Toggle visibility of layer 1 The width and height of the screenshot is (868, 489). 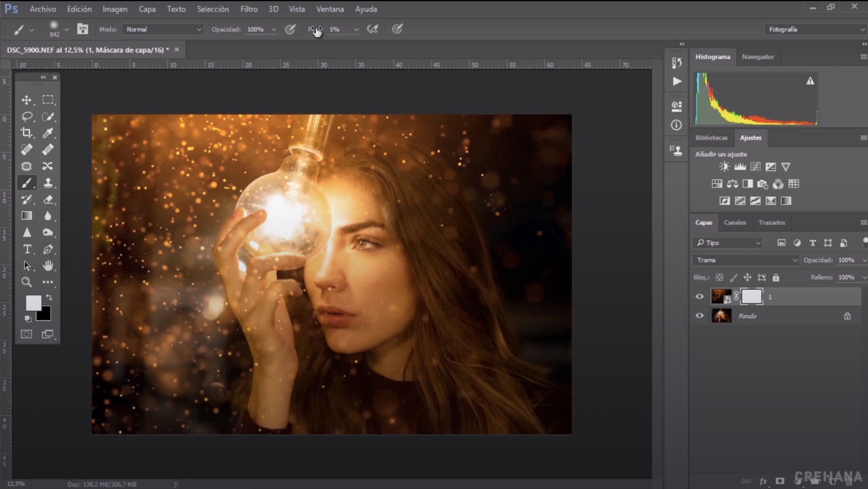pos(699,296)
